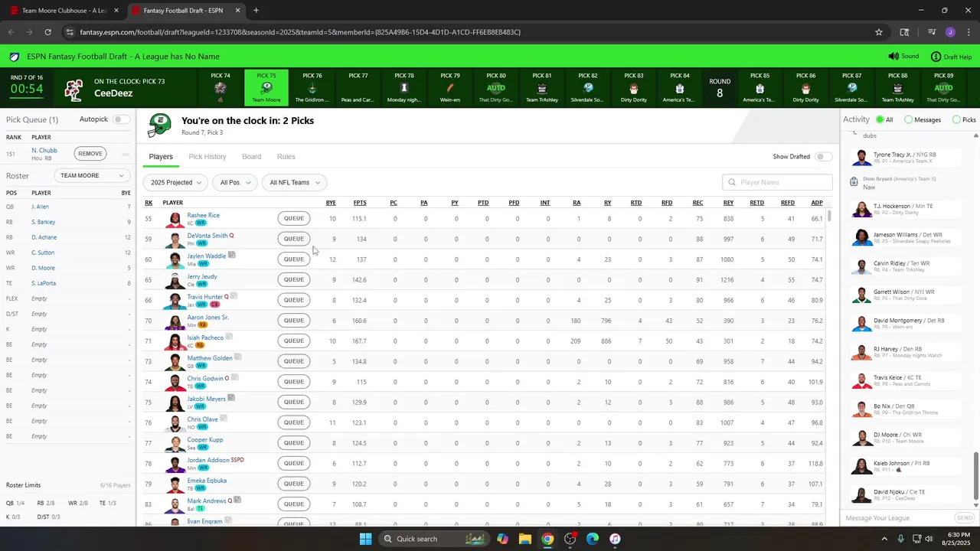Select the Messages activity radio button
The height and width of the screenshot is (551, 980).
click(909, 120)
